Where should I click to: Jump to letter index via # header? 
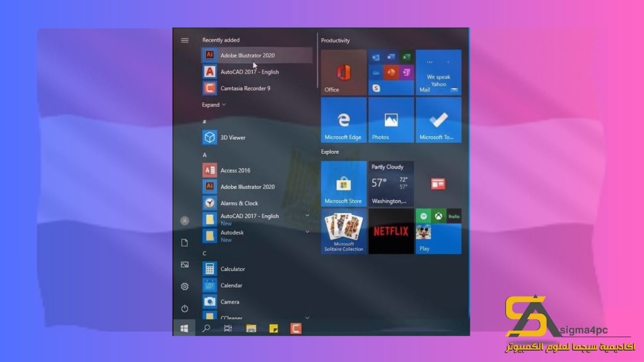(x=204, y=122)
